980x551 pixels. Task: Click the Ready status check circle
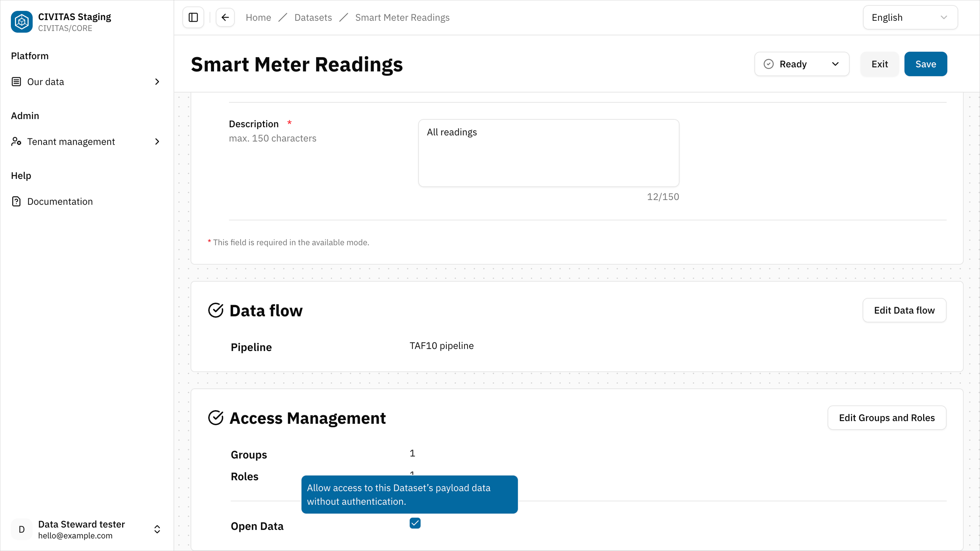pyautogui.click(x=769, y=64)
